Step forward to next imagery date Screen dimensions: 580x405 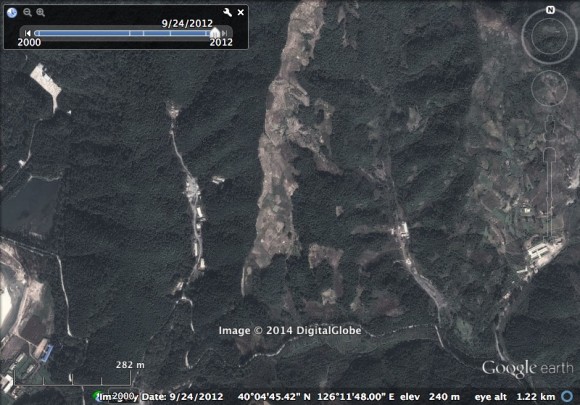coord(224,33)
